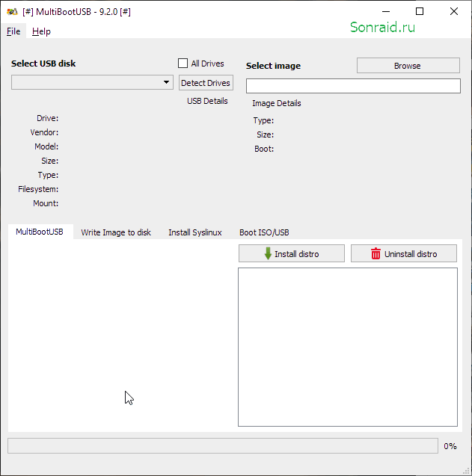Open the Help menu
This screenshot has width=472, height=476.
click(41, 31)
